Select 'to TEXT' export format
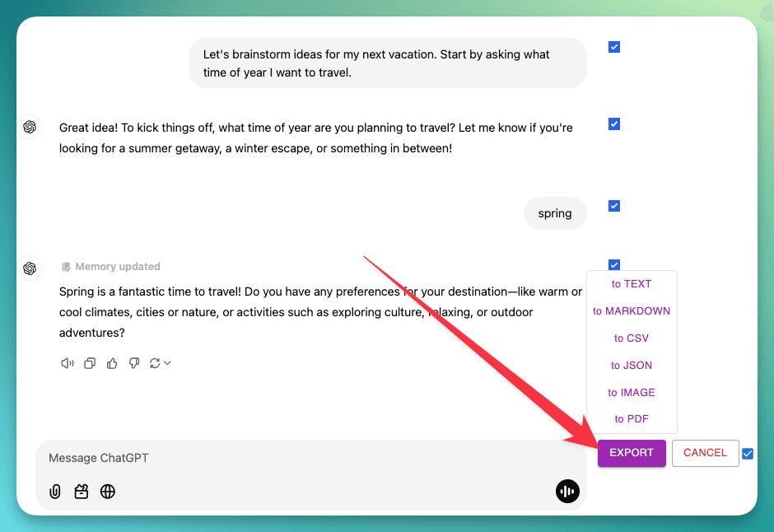 tap(632, 283)
